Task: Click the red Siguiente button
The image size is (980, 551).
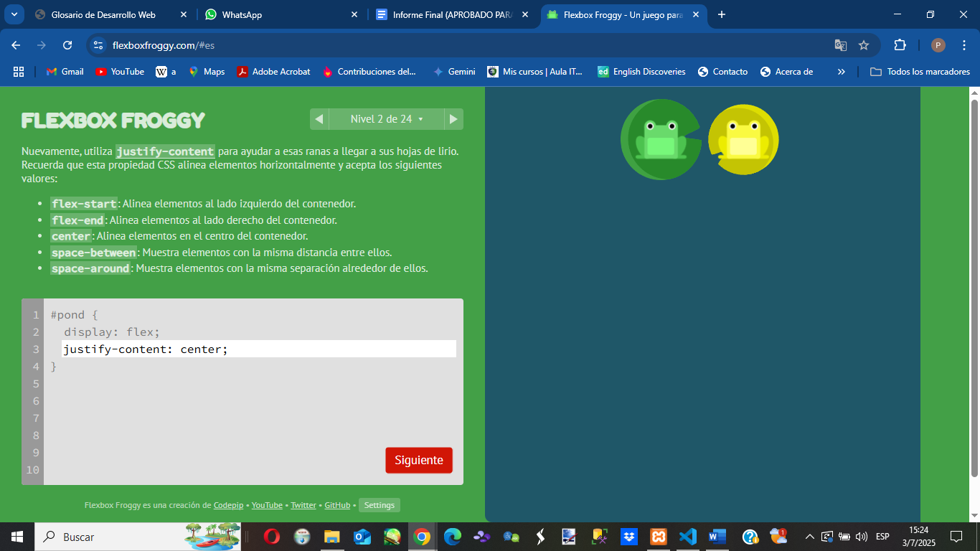Action: coord(419,460)
